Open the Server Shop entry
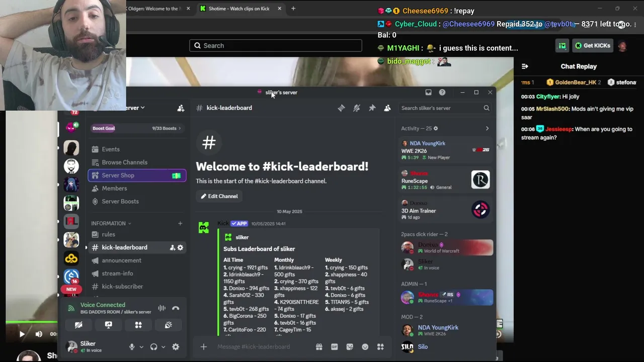This screenshot has height=362, width=644. (137, 175)
